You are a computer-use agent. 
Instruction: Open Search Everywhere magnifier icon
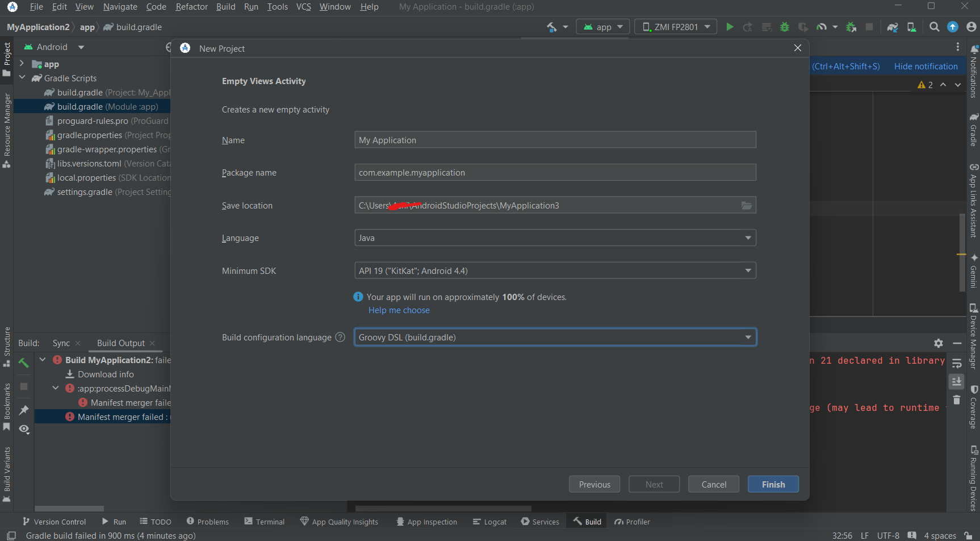[934, 27]
